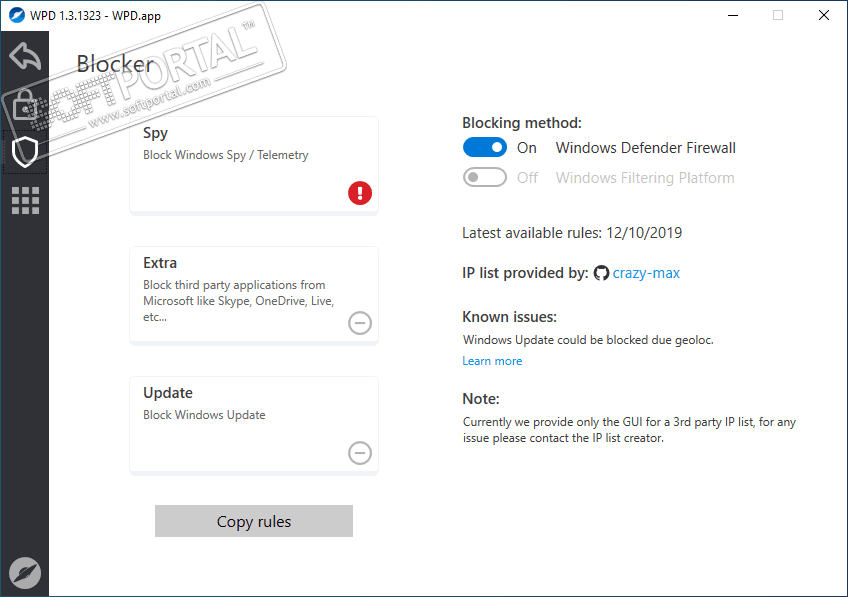
Task: Click the WPD logo at sidebar bottom
Action: [25, 573]
